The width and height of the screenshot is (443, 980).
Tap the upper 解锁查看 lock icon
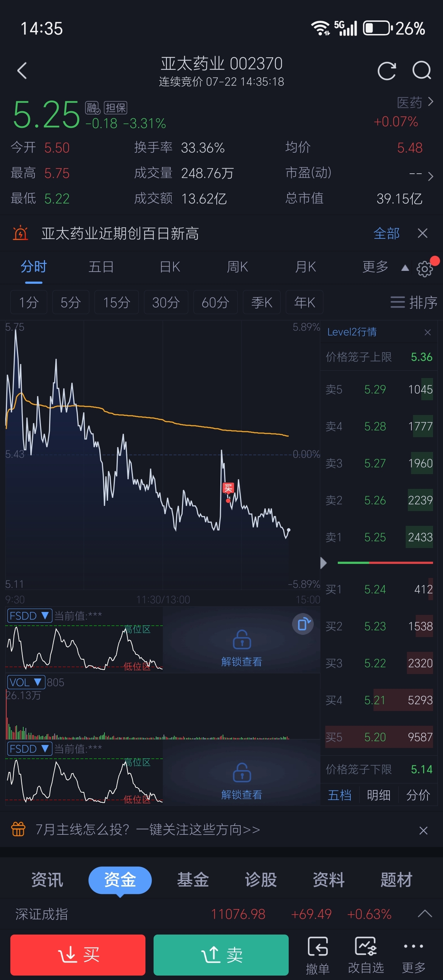coord(242,639)
